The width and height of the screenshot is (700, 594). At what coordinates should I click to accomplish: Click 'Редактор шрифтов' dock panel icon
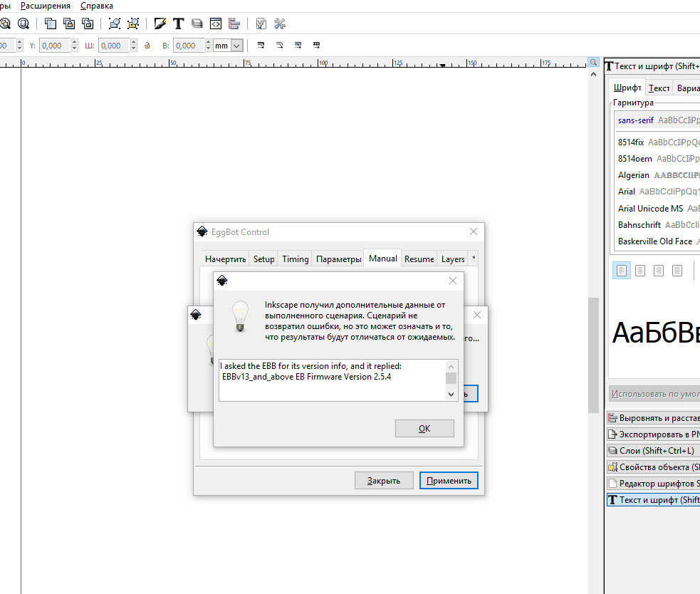click(x=613, y=483)
